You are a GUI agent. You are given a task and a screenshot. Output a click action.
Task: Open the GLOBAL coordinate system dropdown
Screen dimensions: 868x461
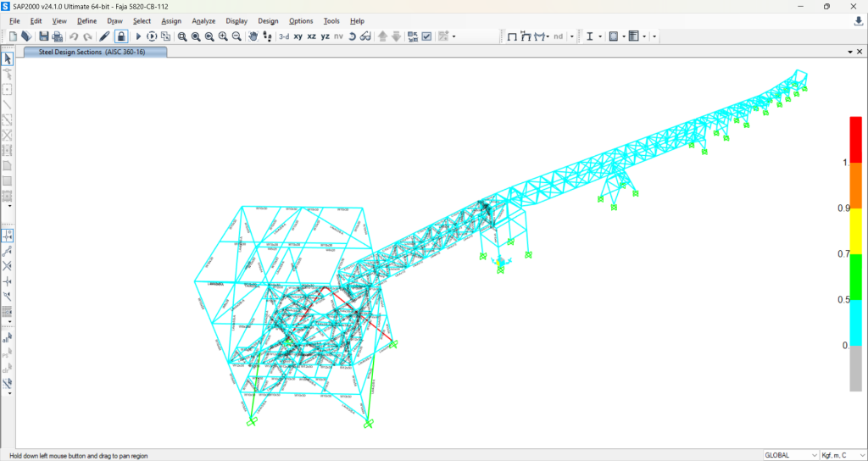[x=789, y=455]
